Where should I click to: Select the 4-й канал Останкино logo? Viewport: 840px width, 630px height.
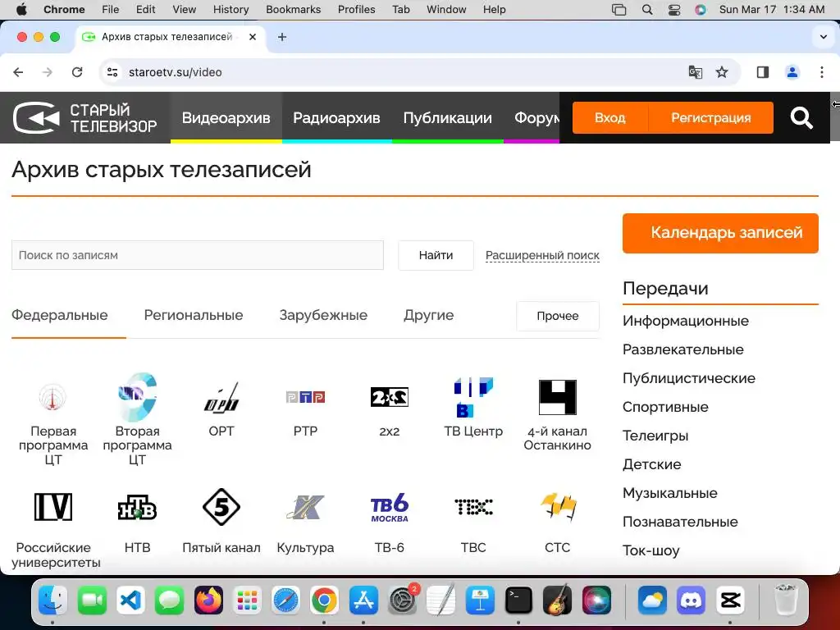[x=558, y=397]
